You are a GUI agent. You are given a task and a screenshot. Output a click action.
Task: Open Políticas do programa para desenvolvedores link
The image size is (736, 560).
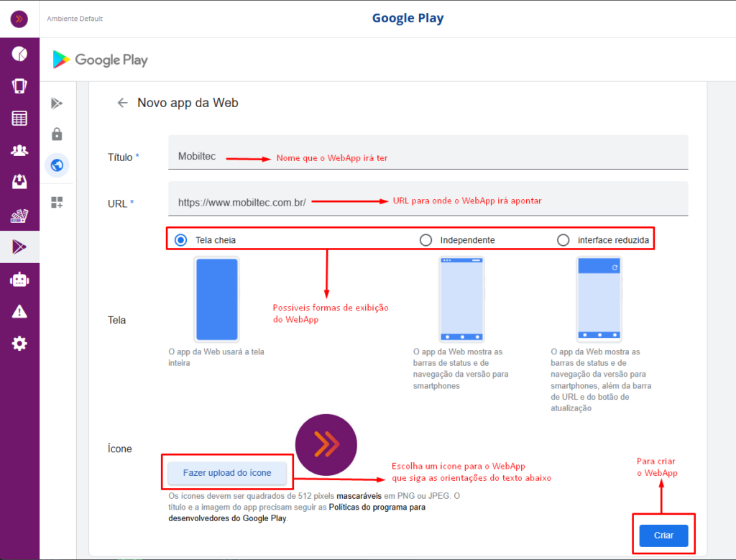click(x=297, y=513)
